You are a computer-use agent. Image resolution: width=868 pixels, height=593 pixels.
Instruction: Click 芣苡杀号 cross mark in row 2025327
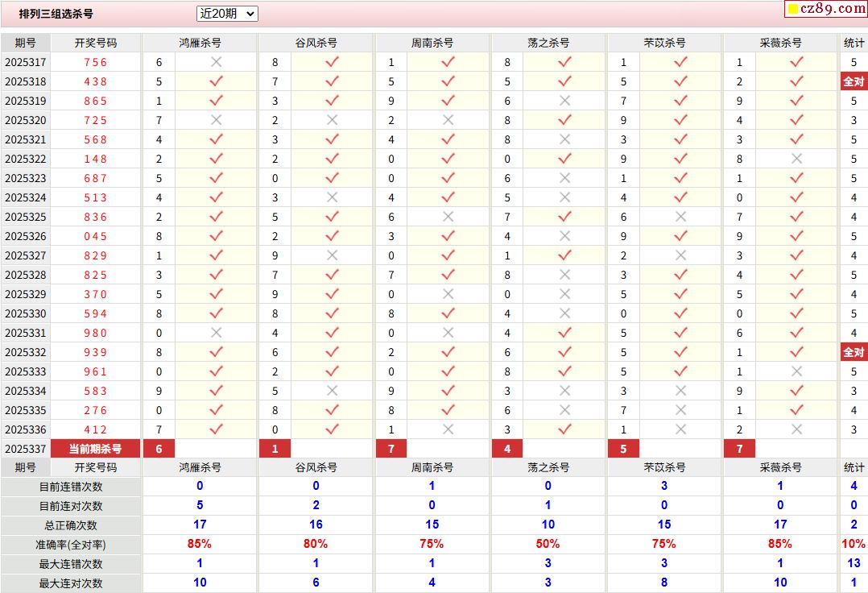(680, 255)
